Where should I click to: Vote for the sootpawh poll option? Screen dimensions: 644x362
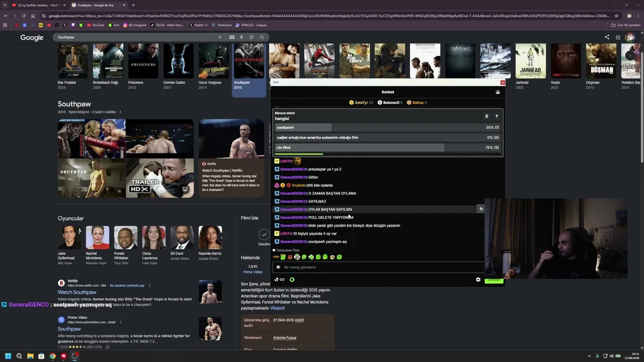click(x=387, y=128)
